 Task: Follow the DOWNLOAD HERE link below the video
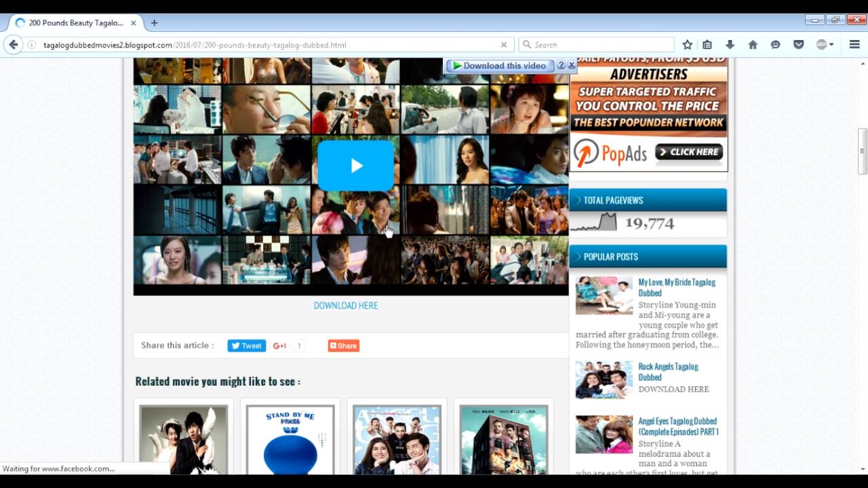tap(346, 306)
